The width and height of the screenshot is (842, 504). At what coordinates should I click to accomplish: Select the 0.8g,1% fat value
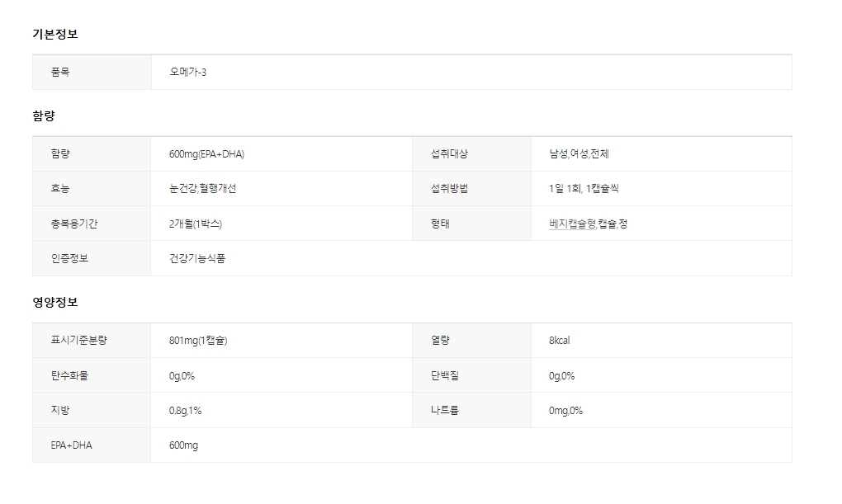click(185, 411)
